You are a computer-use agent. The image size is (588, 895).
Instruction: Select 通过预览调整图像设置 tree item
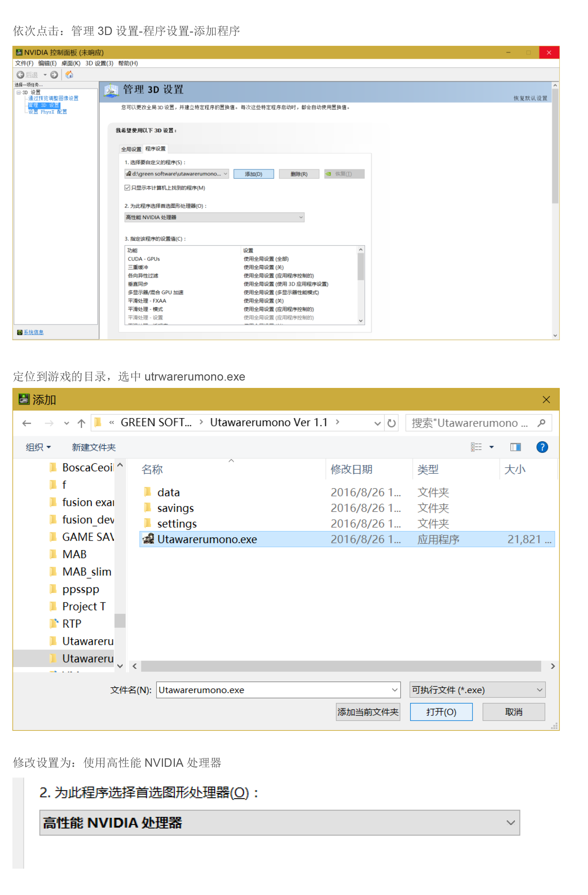[53, 98]
